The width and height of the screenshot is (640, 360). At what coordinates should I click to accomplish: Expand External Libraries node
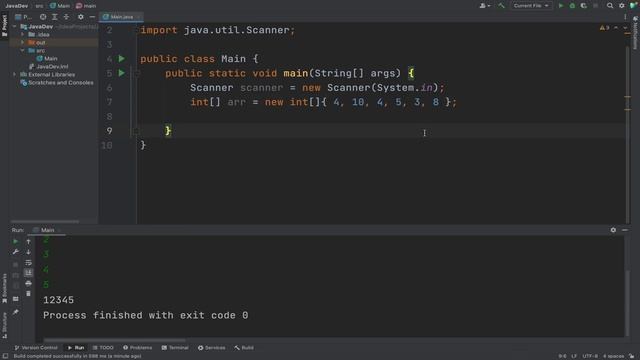(15, 75)
